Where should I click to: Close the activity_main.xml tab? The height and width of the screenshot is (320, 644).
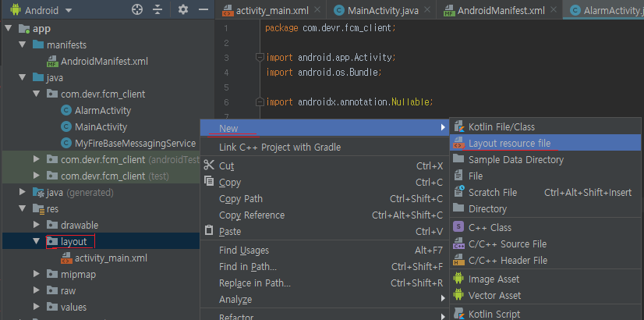(317, 11)
